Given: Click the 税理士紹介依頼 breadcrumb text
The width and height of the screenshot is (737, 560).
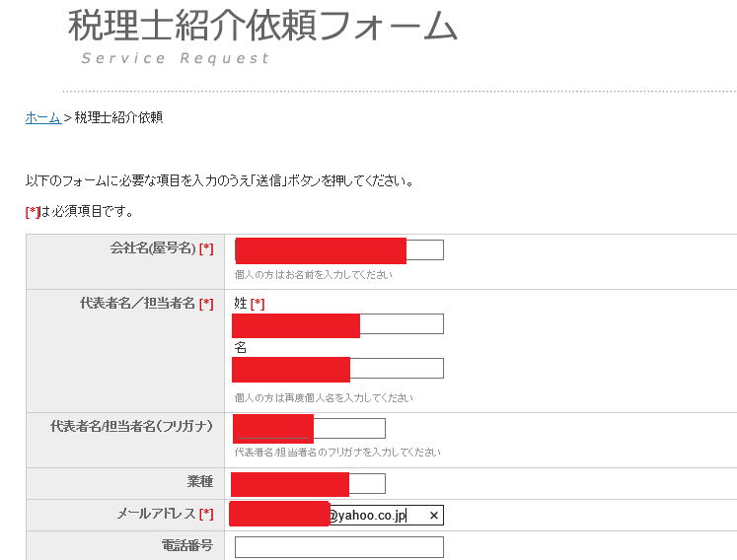Looking at the screenshot, I should (x=118, y=117).
